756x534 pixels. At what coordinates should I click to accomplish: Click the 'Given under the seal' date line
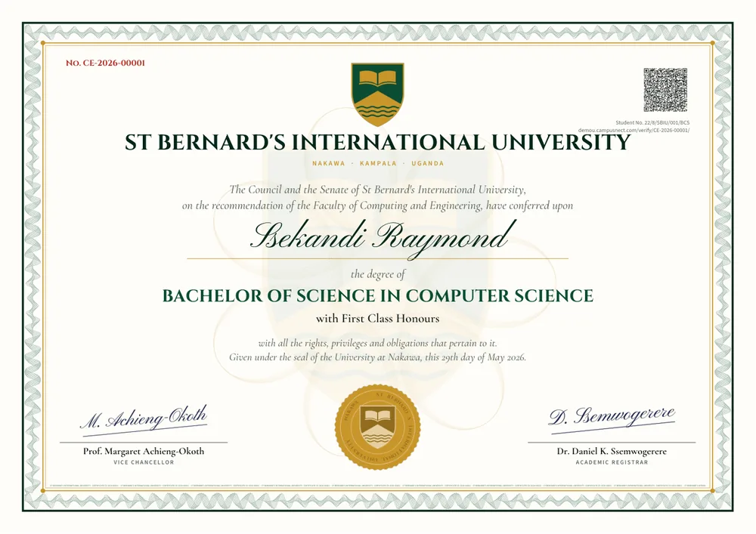(377, 357)
